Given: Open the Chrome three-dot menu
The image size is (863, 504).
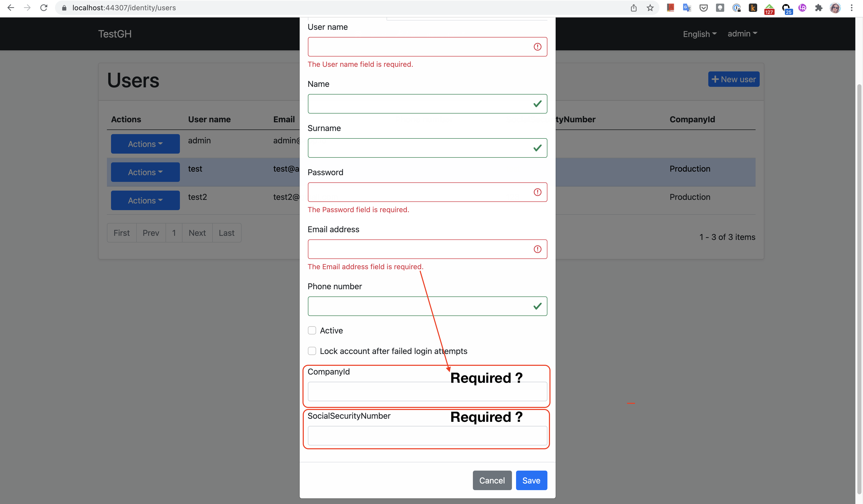Looking at the screenshot, I should click(x=852, y=8).
